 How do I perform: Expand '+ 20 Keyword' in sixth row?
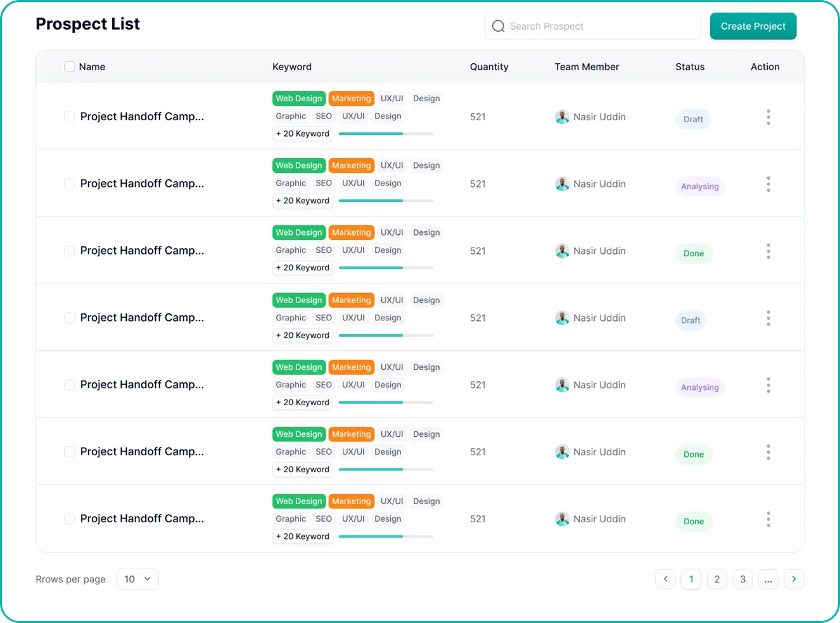[x=303, y=469]
